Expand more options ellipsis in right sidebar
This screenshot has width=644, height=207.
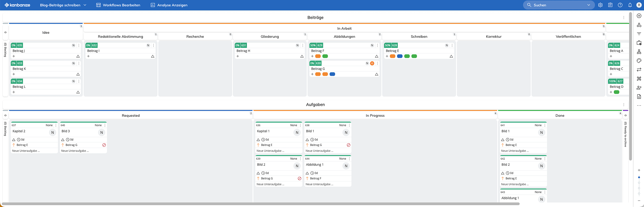tap(639, 106)
